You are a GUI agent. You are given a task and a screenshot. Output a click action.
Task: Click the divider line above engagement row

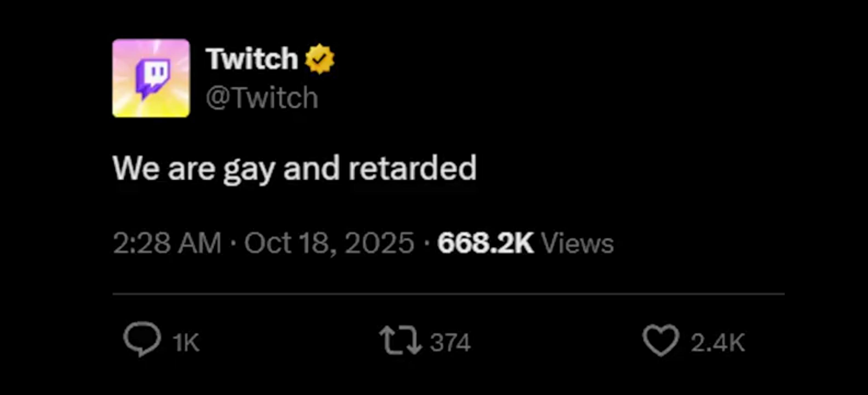(x=449, y=294)
